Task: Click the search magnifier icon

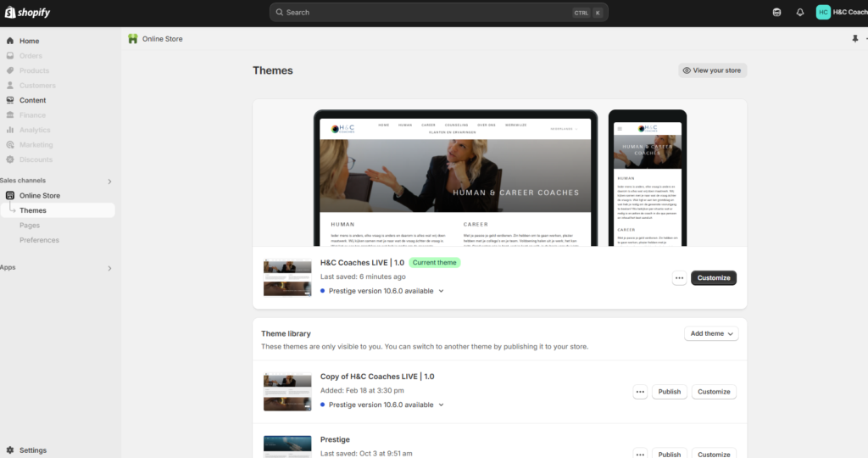Action: [x=280, y=12]
